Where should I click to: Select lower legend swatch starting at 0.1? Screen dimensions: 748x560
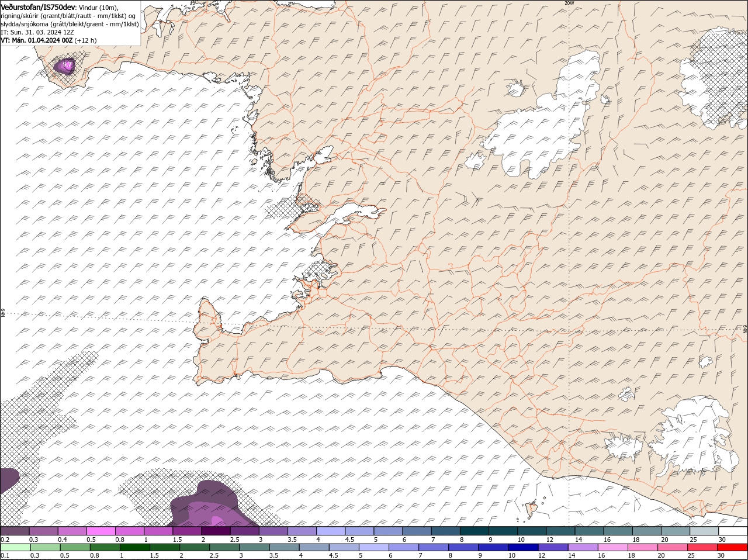[x=15, y=547]
